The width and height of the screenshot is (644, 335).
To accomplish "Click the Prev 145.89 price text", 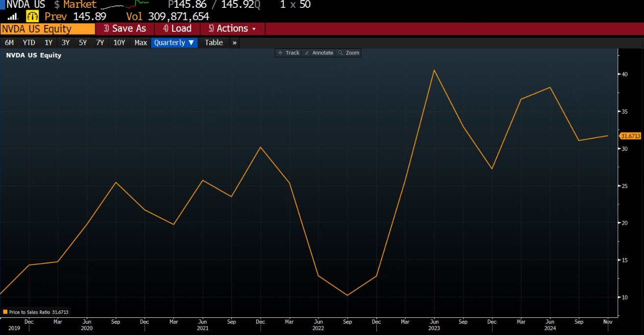I will (75, 17).
